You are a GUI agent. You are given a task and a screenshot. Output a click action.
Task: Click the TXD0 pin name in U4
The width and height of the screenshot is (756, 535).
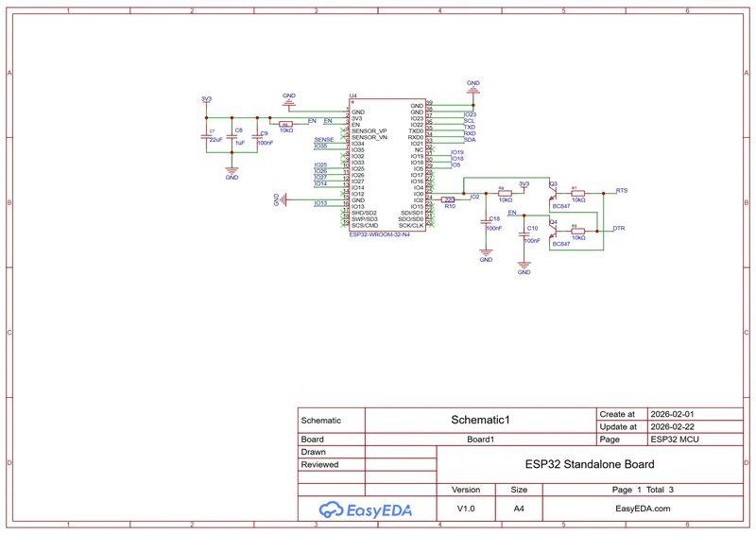click(x=416, y=130)
